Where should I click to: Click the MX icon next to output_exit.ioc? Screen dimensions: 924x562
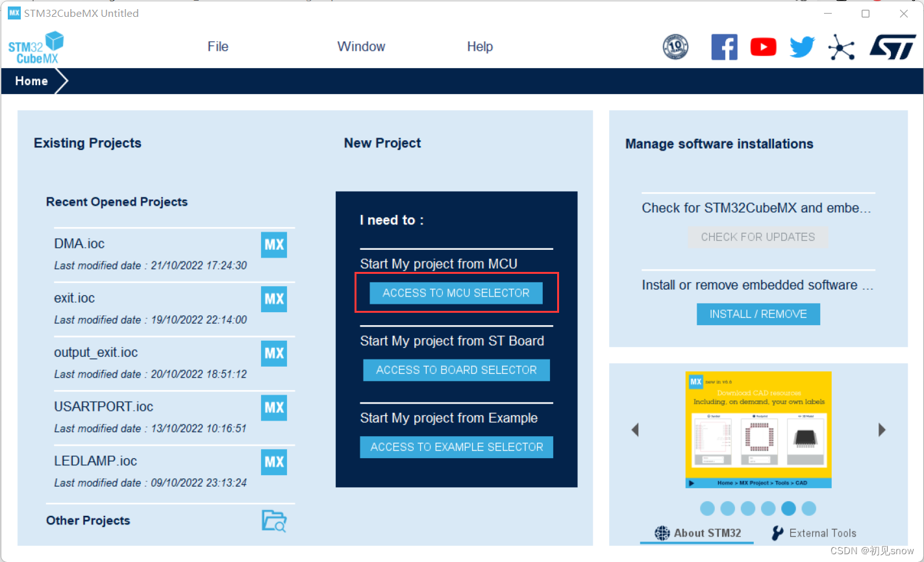[x=274, y=354]
